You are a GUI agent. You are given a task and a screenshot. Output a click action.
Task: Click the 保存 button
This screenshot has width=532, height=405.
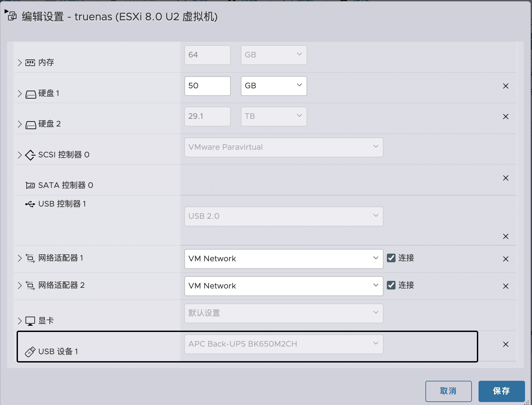tap(501, 391)
